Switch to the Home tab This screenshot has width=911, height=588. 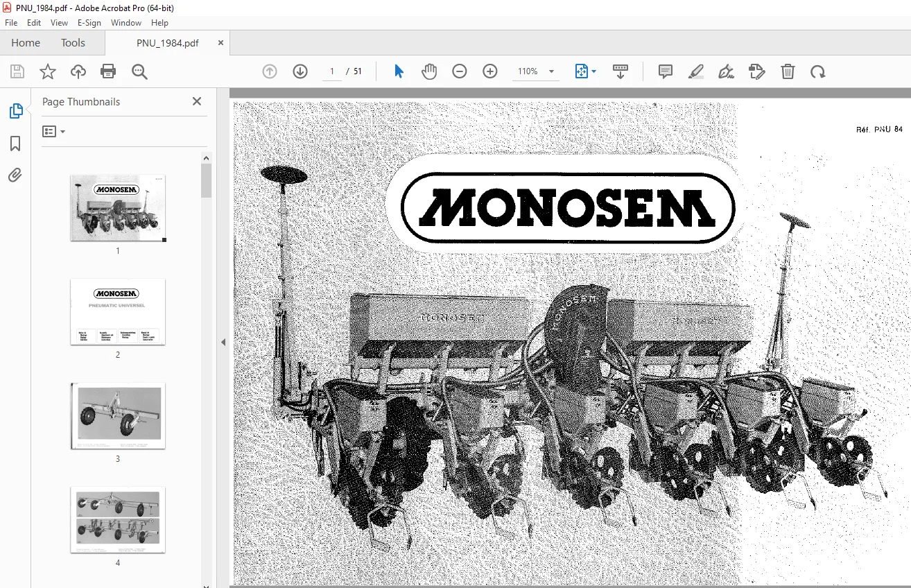tap(26, 42)
